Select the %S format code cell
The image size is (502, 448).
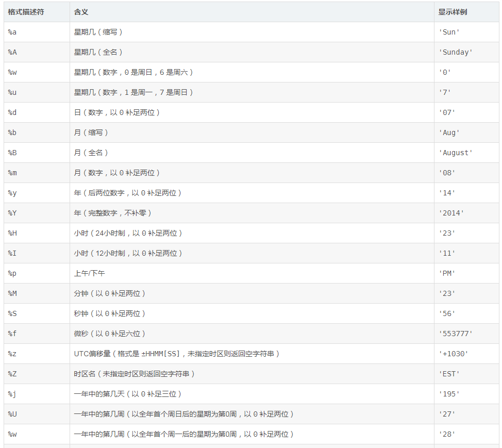[x=12, y=313]
